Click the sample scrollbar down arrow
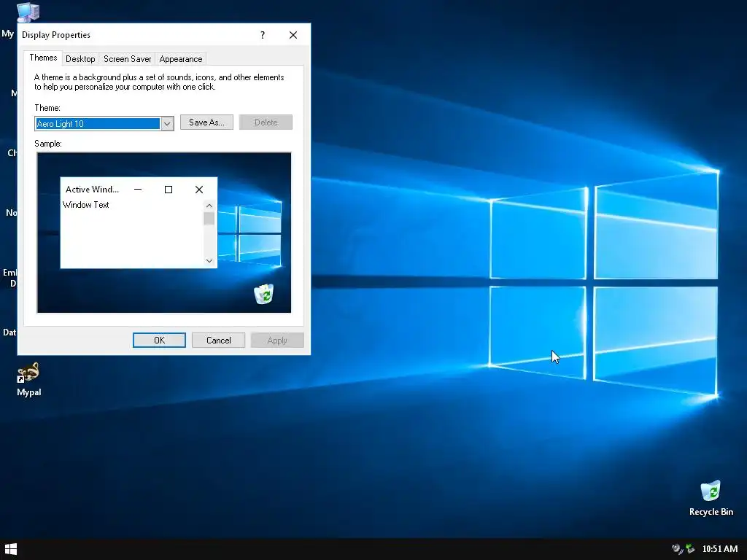 coord(209,260)
